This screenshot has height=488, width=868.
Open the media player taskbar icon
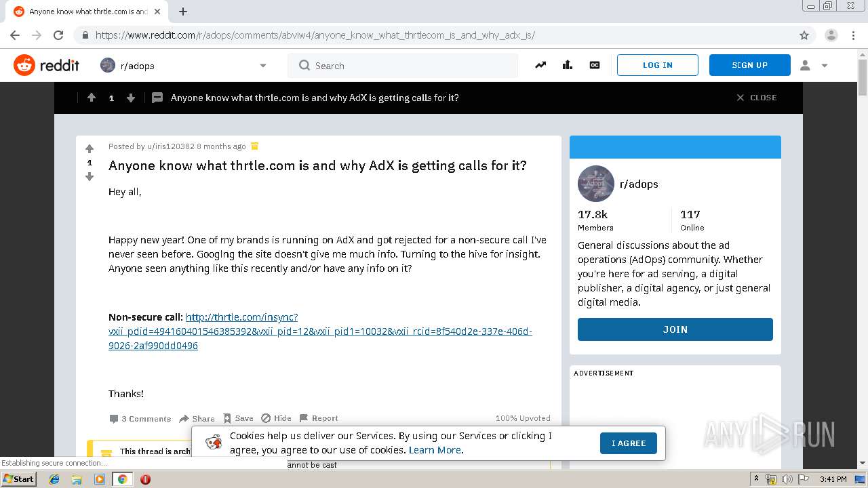(x=100, y=479)
